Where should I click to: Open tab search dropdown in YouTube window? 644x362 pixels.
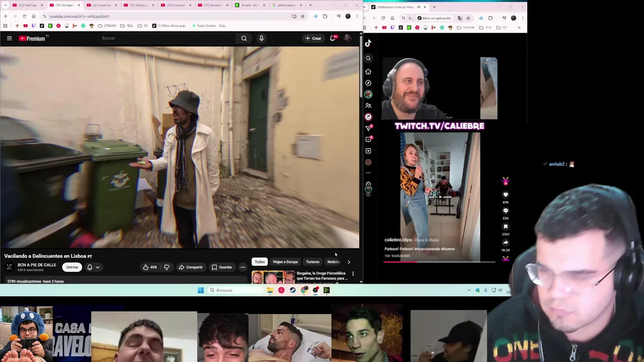pyautogui.click(x=5, y=5)
